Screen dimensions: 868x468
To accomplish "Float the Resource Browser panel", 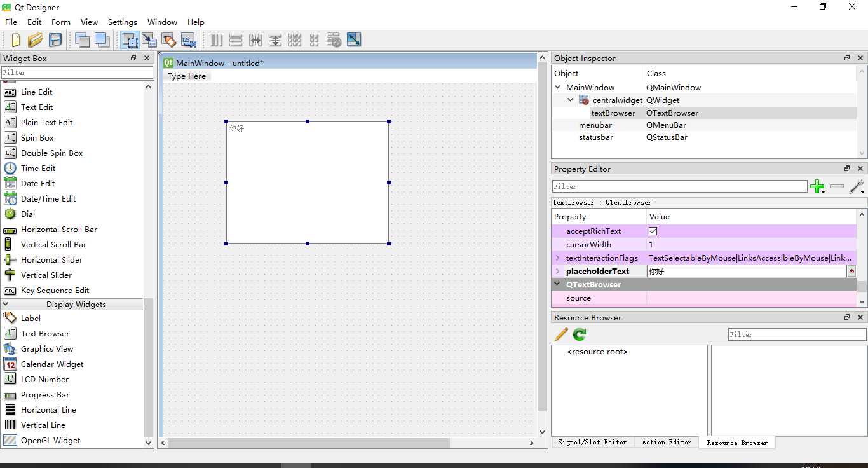I will tap(847, 317).
